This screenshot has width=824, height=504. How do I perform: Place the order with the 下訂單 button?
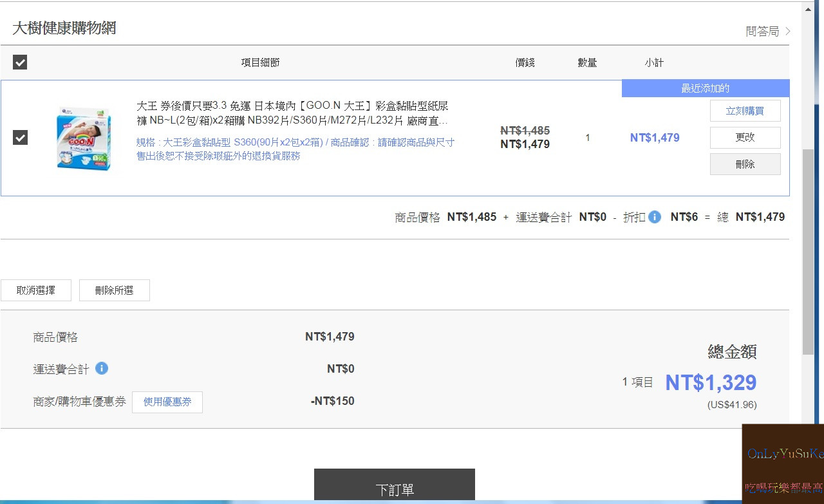[x=394, y=489]
